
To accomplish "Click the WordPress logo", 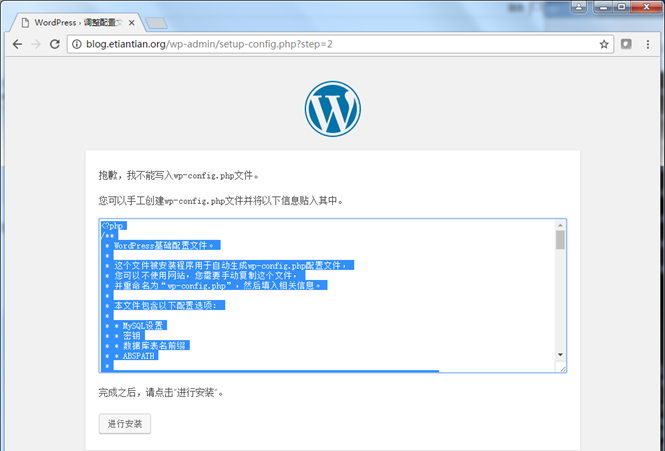I will tap(332, 109).
